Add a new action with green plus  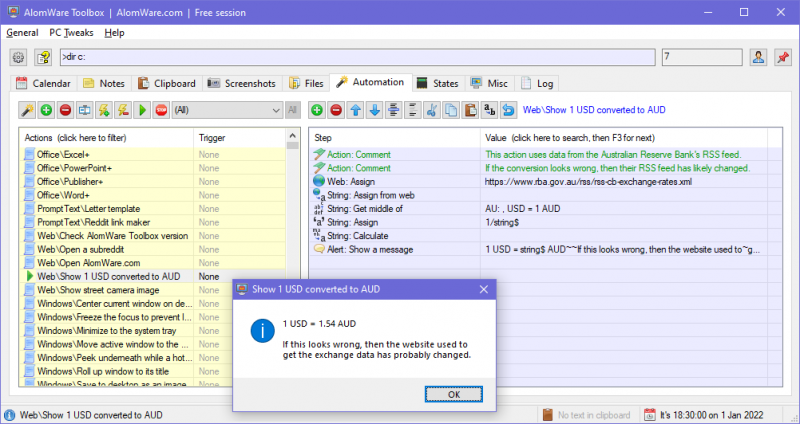click(x=46, y=110)
